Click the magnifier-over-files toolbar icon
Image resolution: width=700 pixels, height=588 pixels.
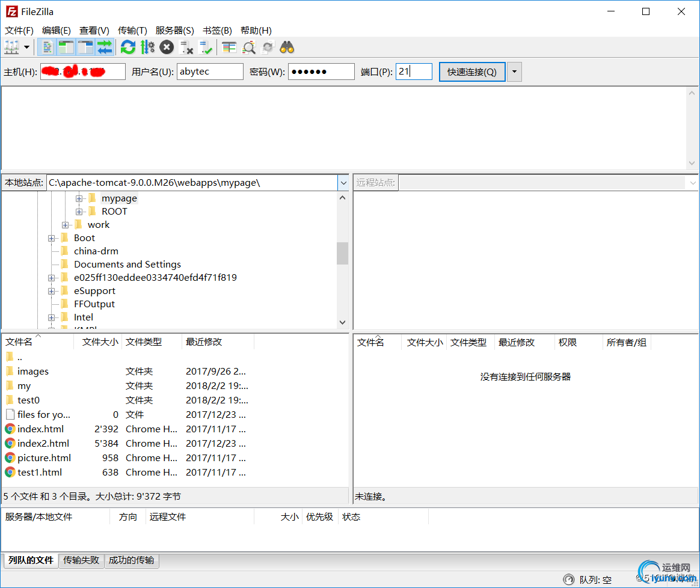(x=248, y=47)
